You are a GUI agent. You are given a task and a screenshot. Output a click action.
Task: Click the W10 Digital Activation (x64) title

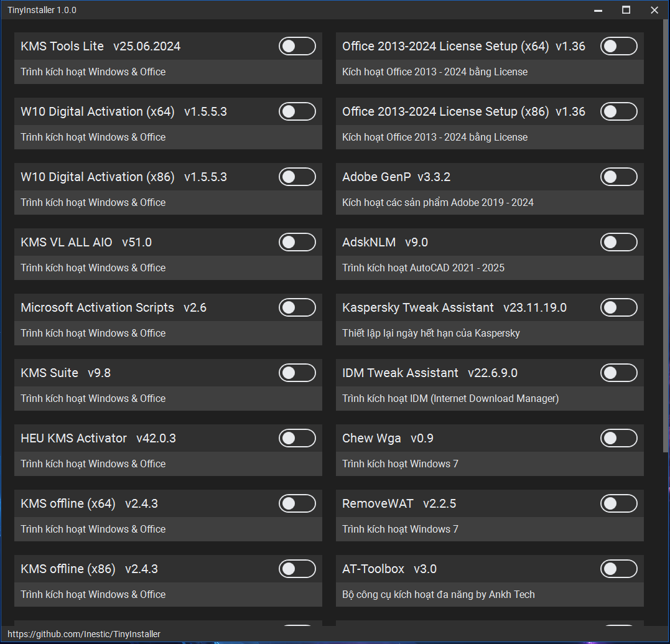[x=98, y=111]
